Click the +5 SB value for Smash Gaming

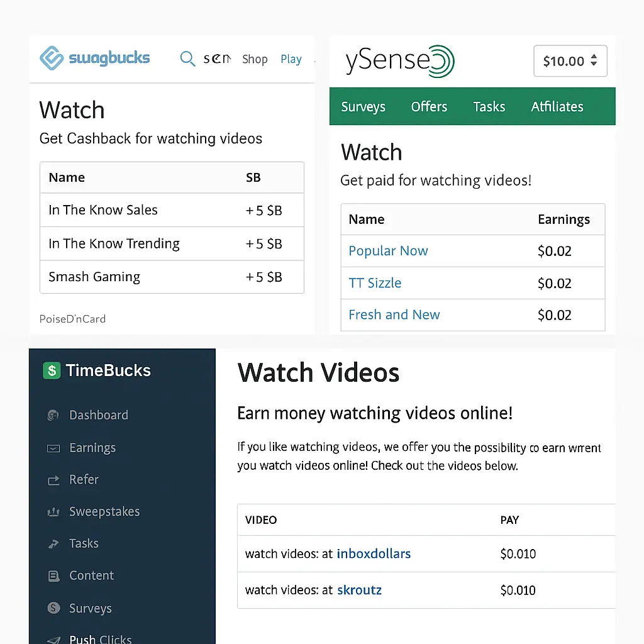pos(264,277)
